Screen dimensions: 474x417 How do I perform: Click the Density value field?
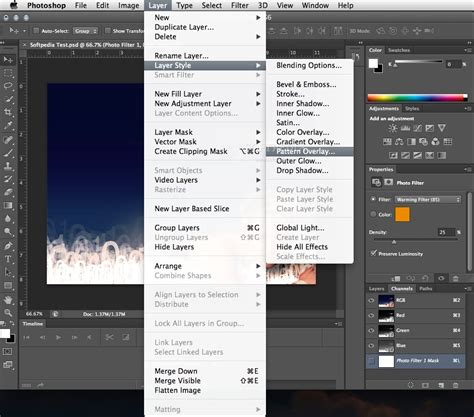pyautogui.click(x=446, y=232)
